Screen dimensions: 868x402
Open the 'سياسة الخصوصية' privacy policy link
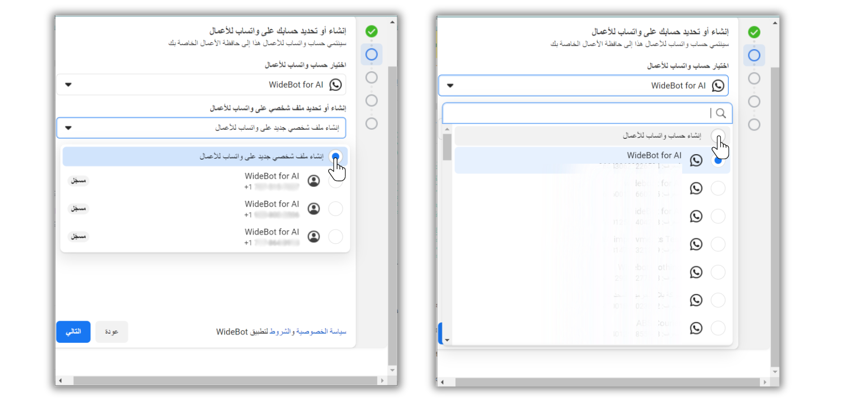321,331
